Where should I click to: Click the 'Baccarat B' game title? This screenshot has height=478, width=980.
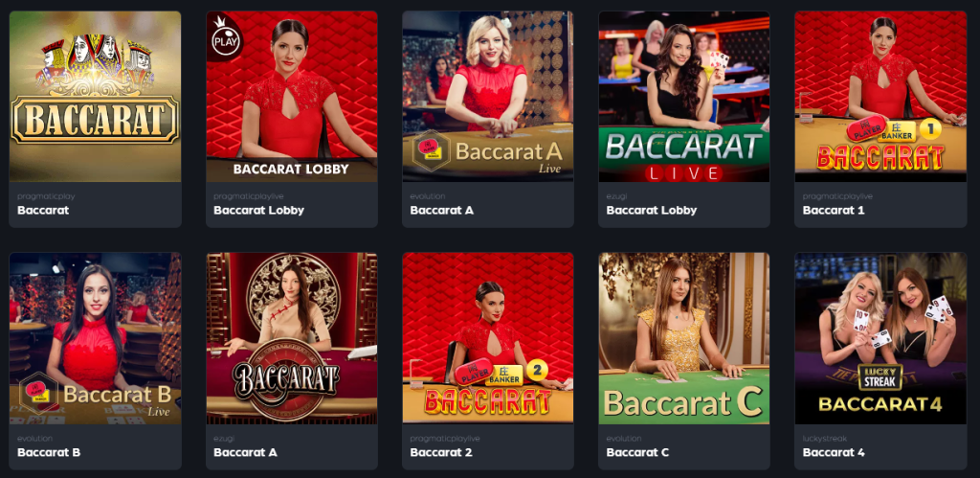49,452
